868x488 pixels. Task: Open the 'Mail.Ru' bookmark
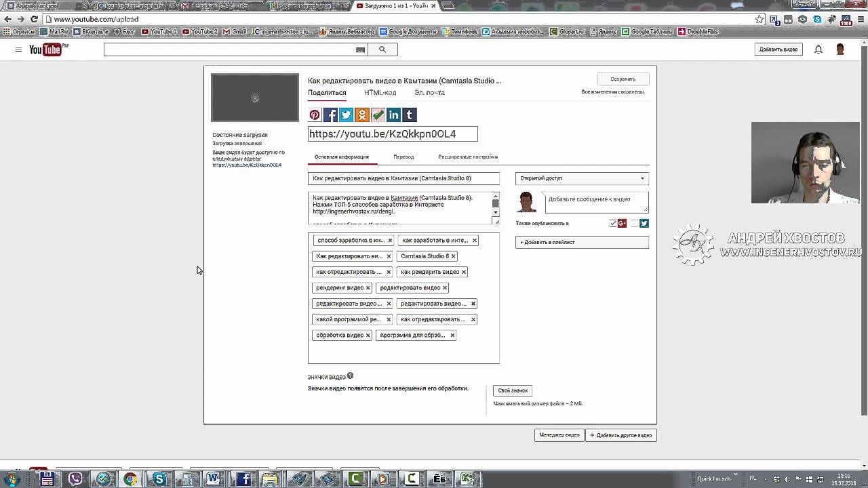tap(55, 31)
